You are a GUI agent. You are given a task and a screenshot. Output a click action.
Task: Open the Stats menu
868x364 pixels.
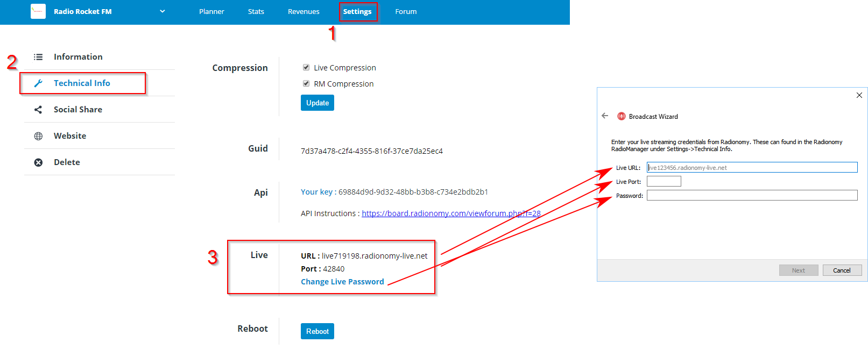256,11
